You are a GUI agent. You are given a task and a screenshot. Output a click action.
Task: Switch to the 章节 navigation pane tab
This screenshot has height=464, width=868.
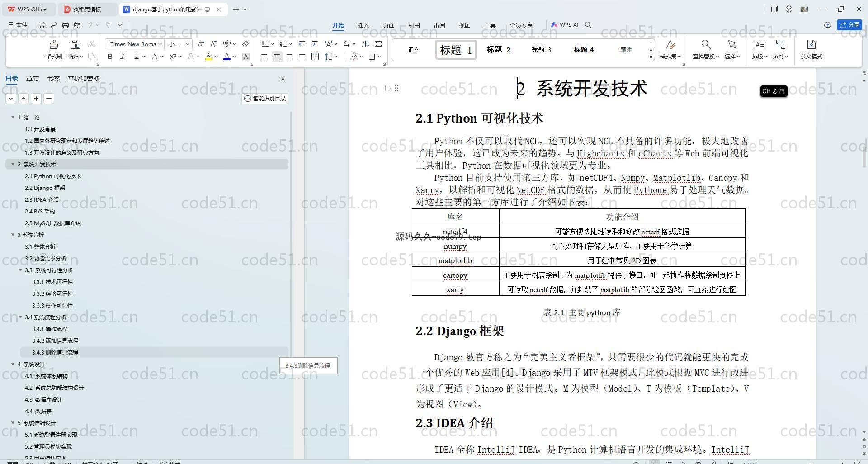[32, 79]
